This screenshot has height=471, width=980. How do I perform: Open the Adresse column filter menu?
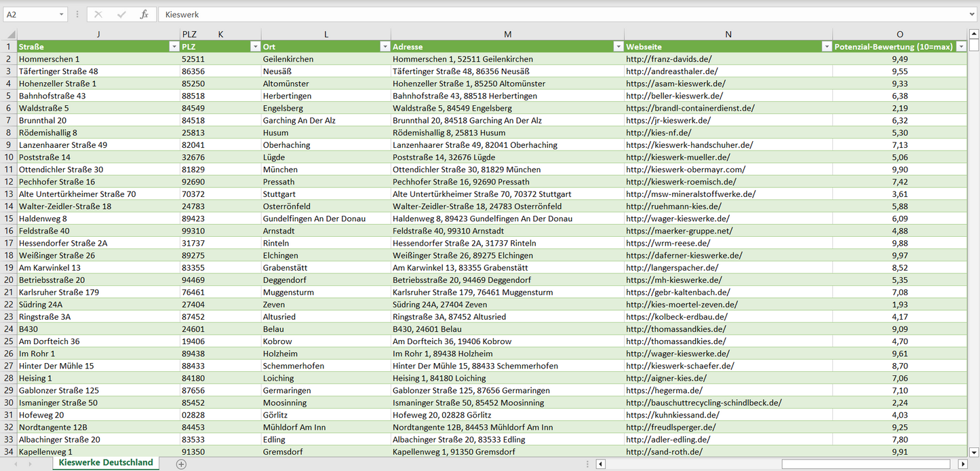click(618, 46)
